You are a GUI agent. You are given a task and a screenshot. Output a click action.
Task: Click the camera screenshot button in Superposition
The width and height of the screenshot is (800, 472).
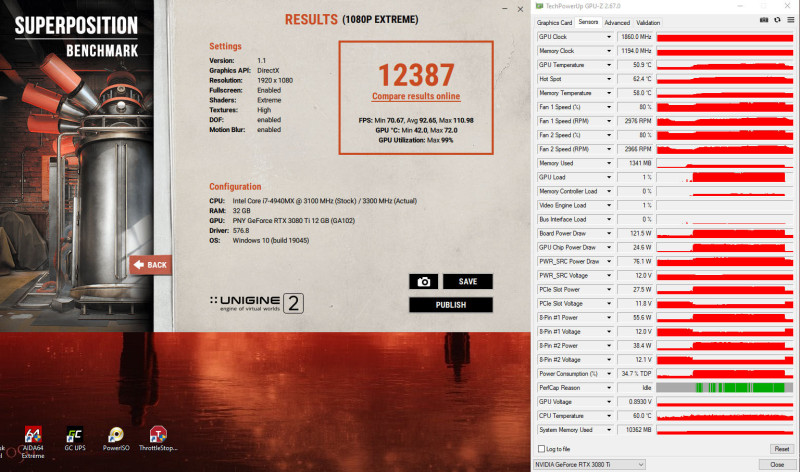pos(423,282)
